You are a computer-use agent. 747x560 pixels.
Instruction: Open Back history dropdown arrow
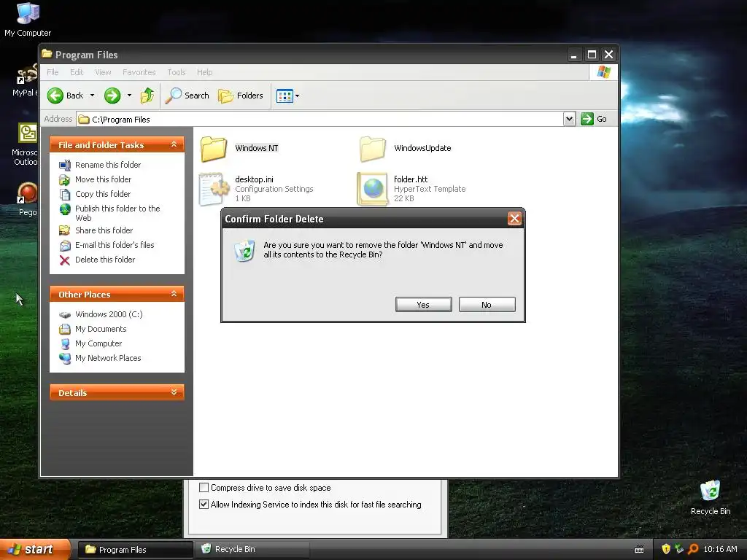tap(92, 96)
